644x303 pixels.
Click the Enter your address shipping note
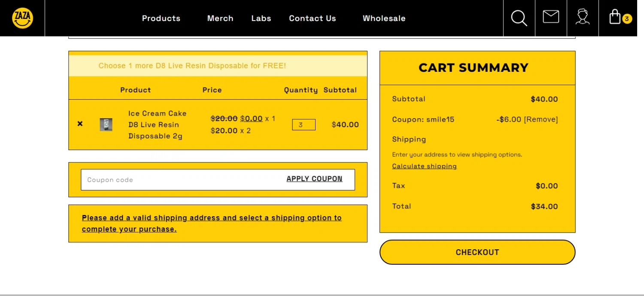(457, 155)
